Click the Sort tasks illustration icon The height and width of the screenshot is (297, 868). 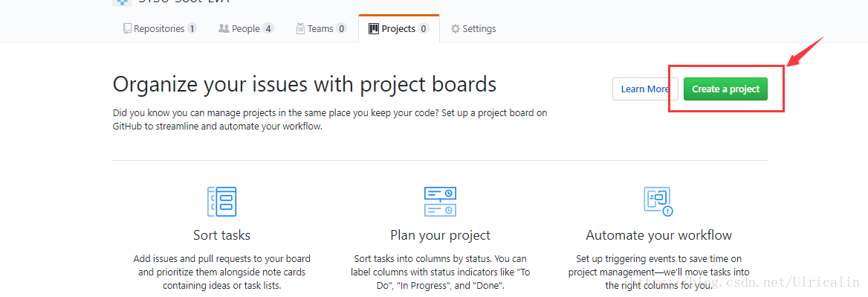coord(221,201)
